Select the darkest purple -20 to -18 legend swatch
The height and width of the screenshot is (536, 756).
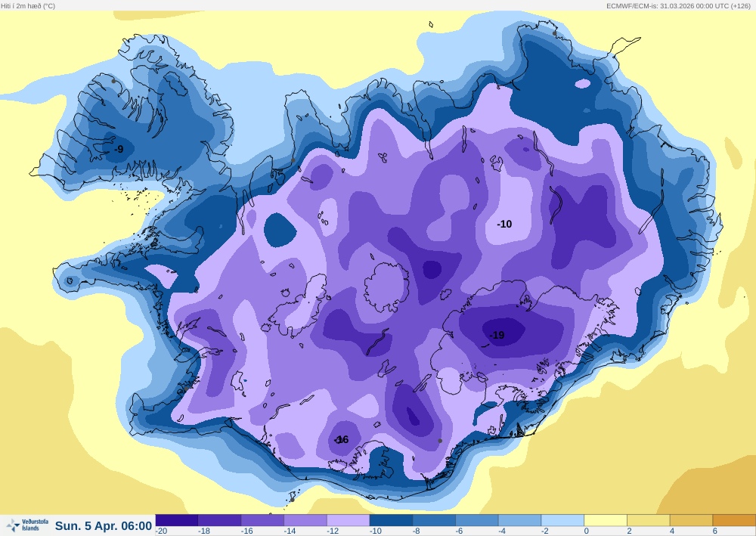pyautogui.click(x=177, y=520)
